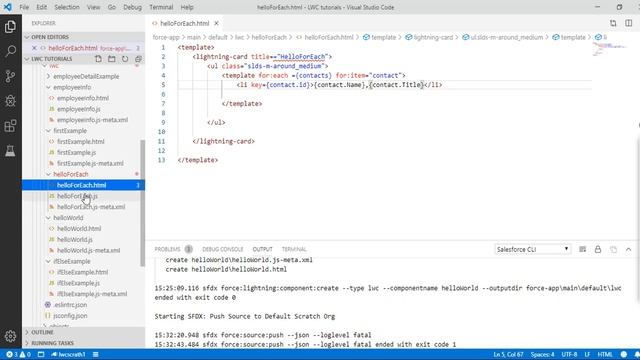This screenshot has width=640, height=360.
Task: Click the lwcscratch1 org in status bar
Action: point(68,354)
